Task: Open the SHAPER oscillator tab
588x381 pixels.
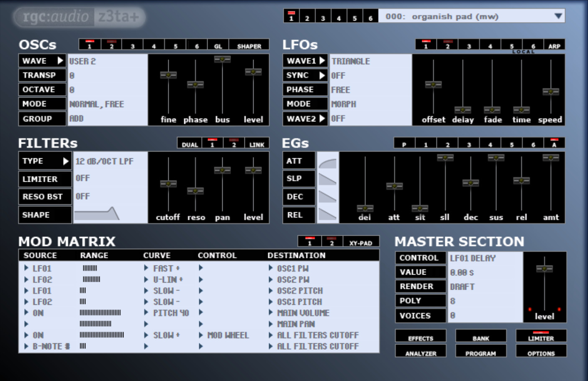Action: pyautogui.click(x=249, y=45)
